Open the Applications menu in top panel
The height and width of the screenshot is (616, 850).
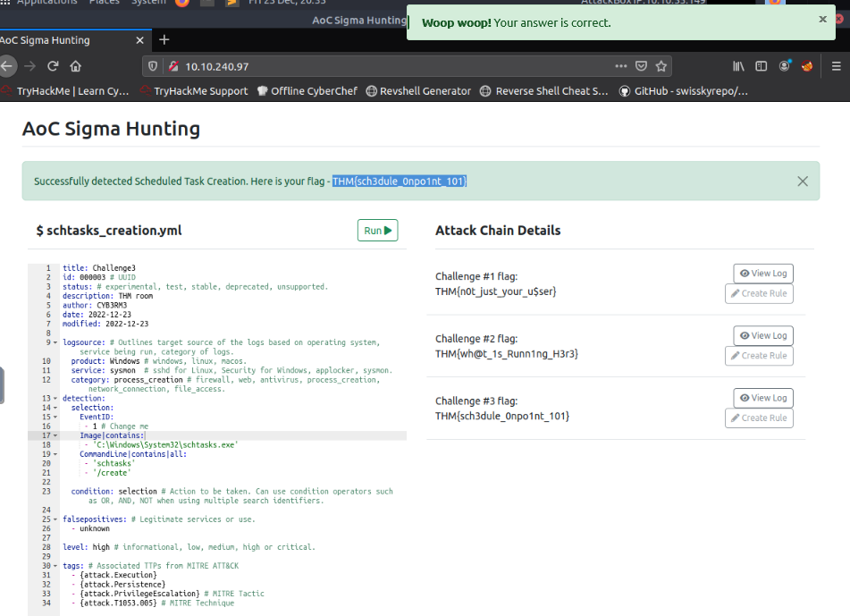pyautogui.click(x=46, y=3)
